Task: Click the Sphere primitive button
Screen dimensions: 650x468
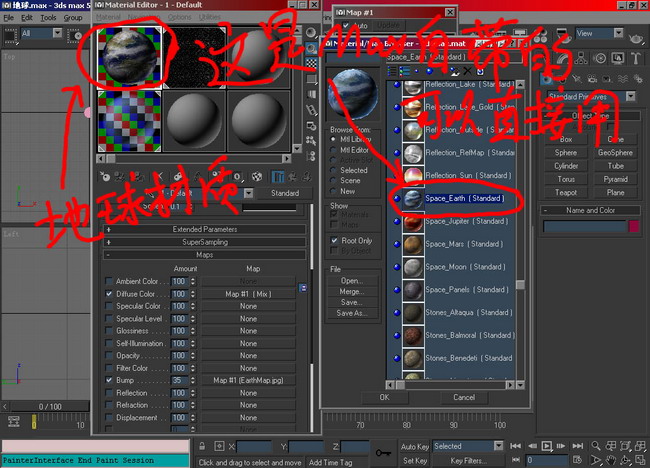Action: [566, 153]
